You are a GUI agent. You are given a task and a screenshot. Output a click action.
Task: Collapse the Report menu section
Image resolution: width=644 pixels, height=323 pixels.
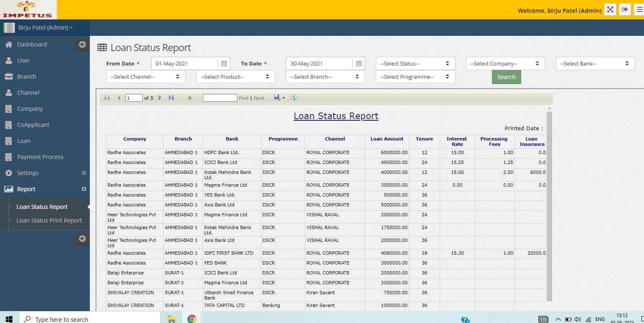tap(84, 189)
